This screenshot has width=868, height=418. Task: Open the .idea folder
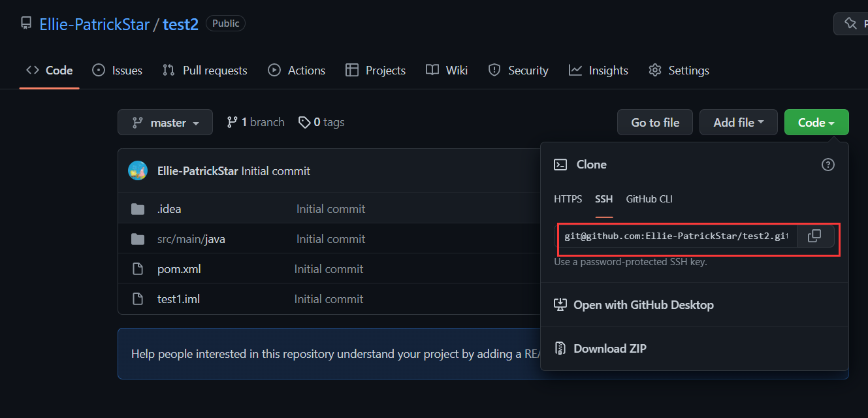pyautogui.click(x=169, y=209)
